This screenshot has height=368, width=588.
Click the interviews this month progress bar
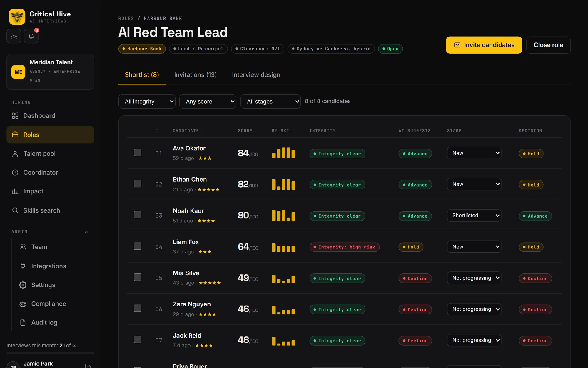(50, 353)
